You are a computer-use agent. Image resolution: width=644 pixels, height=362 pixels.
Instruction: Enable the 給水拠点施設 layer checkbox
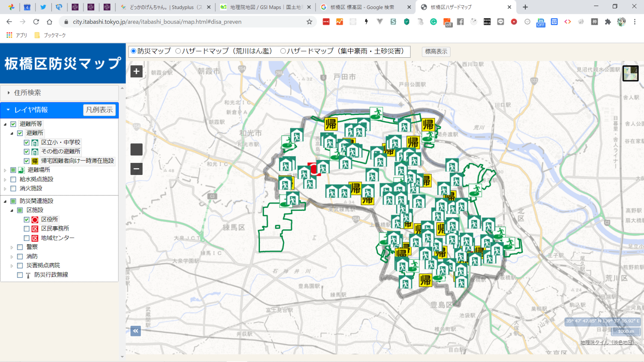coord(13,179)
